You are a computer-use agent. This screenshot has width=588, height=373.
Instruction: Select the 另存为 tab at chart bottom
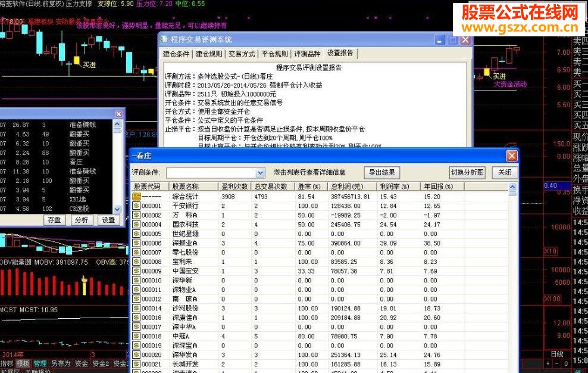click(x=61, y=363)
